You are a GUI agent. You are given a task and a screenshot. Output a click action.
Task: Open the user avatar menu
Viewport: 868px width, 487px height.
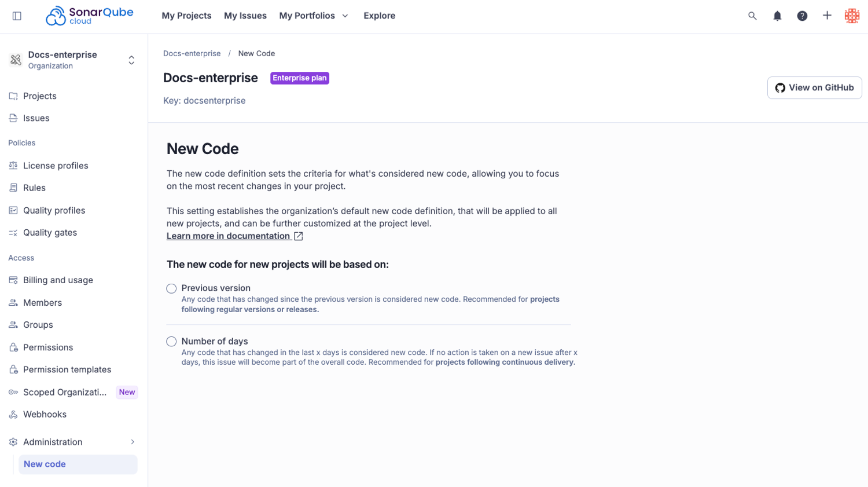pos(852,16)
